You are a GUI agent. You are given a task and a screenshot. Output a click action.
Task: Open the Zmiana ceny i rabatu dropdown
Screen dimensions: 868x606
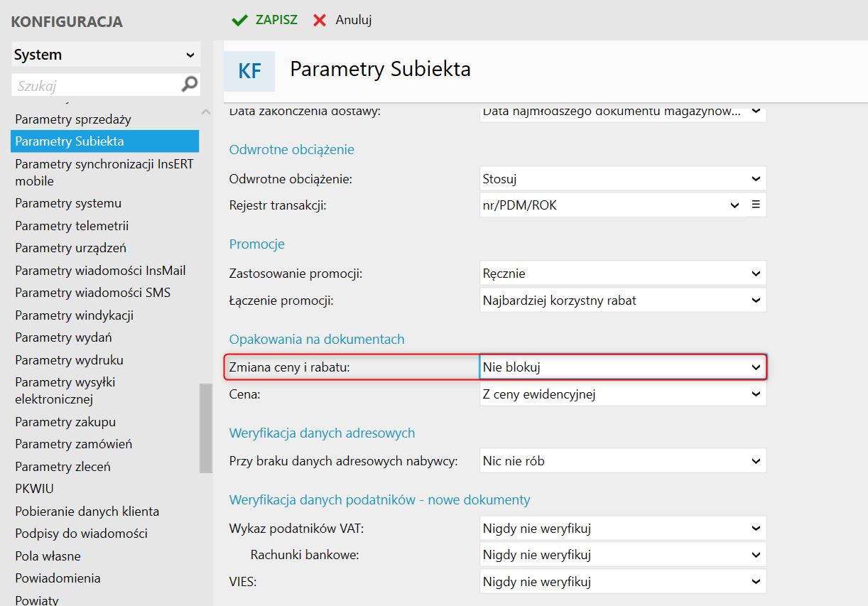[623, 367]
